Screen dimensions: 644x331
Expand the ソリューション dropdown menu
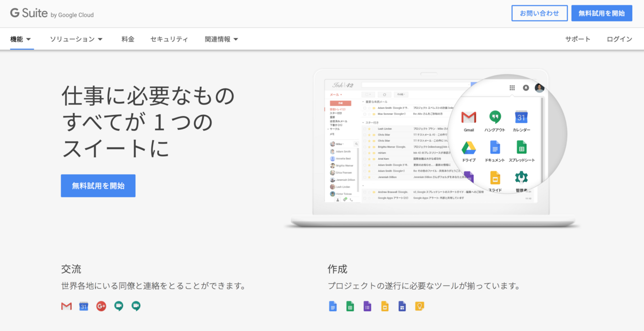click(76, 39)
